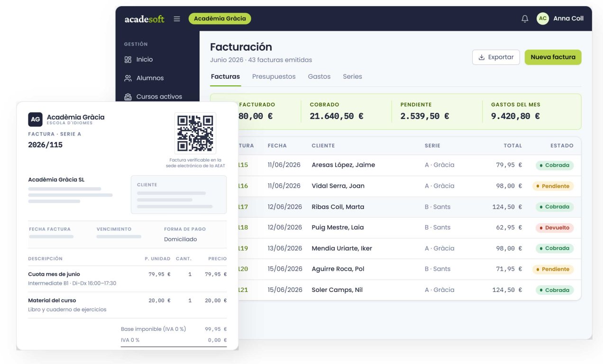This screenshot has height=364, width=603.
Task: Open the Gastos tab
Action: point(320,76)
